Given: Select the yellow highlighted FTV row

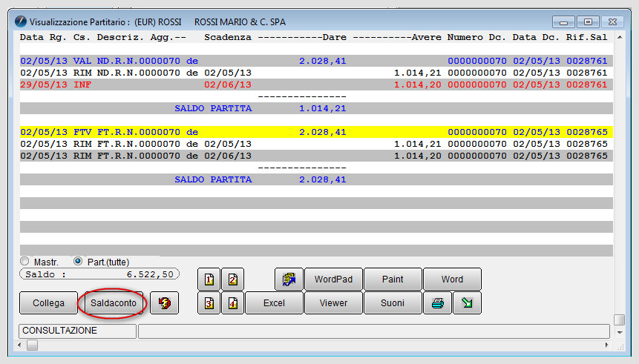Looking at the screenshot, I should (x=316, y=132).
